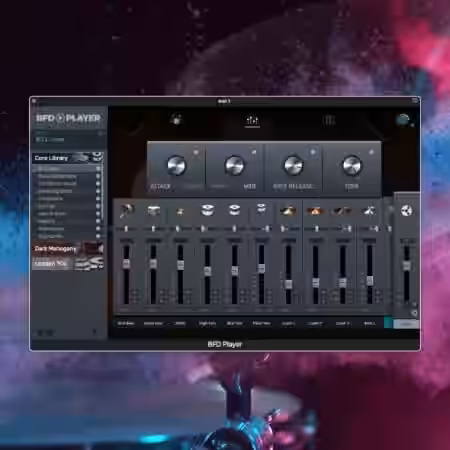
Task: Open the grooves tab icon
Action: pos(328,120)
